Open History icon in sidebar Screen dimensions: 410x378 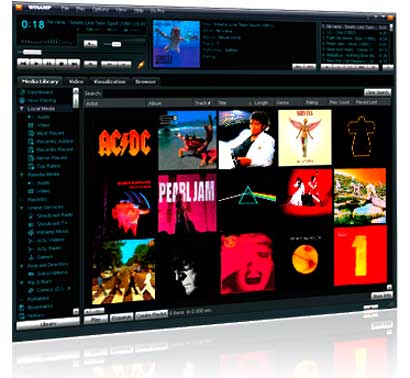click(22, 315)
